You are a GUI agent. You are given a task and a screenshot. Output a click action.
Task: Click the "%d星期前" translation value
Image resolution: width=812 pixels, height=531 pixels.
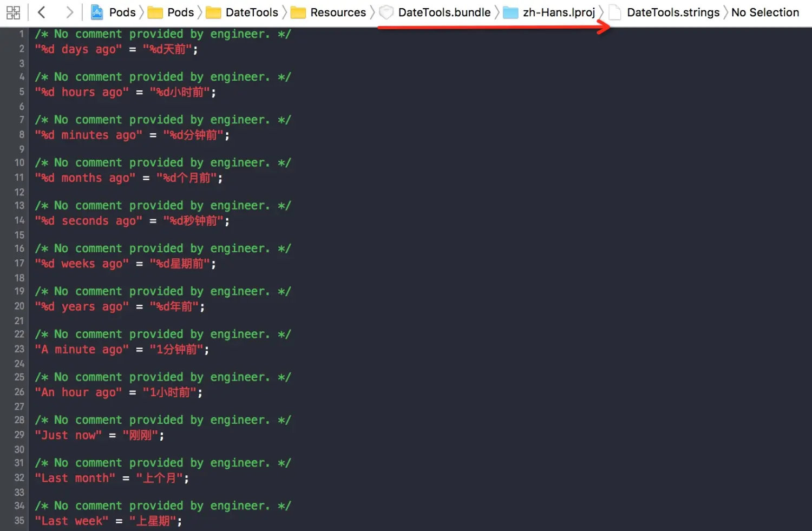pyautogui.click(x=180, y=264)
